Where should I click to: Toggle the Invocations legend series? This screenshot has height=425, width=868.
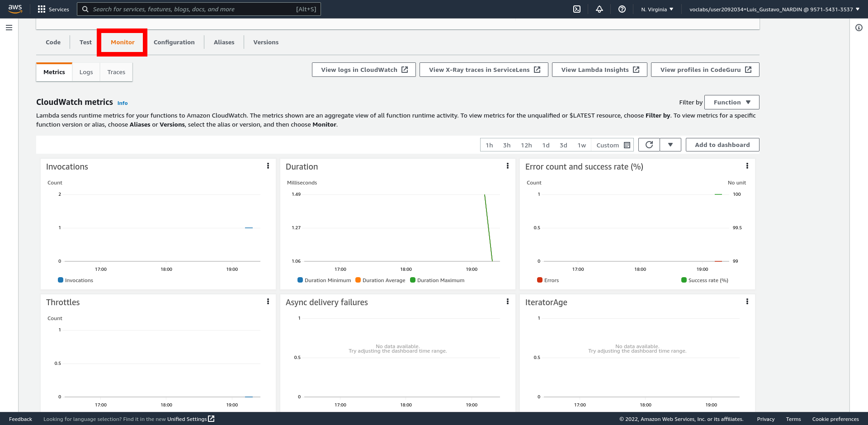click(75, 280)
